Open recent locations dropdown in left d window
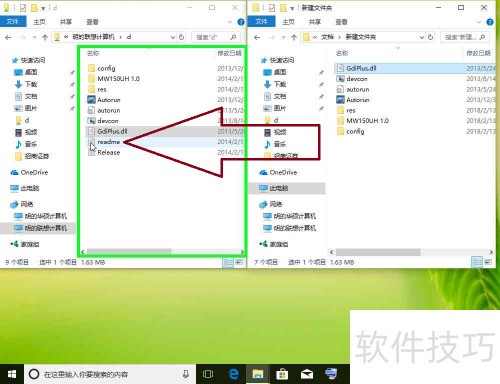 [34, 37]
